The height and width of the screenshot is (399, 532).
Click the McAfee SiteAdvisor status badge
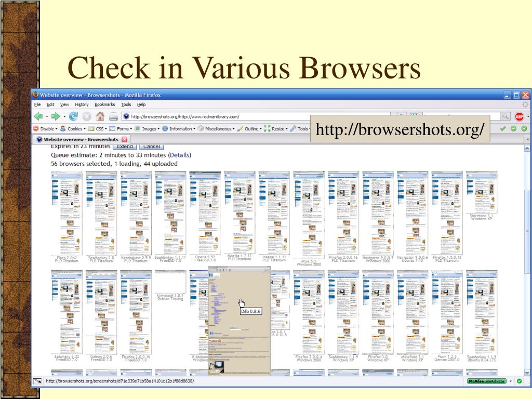(x=486, y=381)
